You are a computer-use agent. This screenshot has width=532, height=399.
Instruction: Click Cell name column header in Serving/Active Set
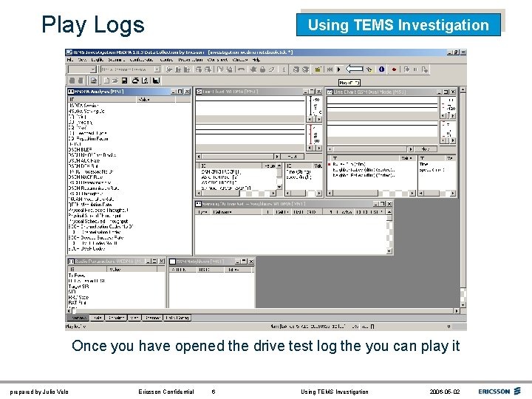(236, 212)
